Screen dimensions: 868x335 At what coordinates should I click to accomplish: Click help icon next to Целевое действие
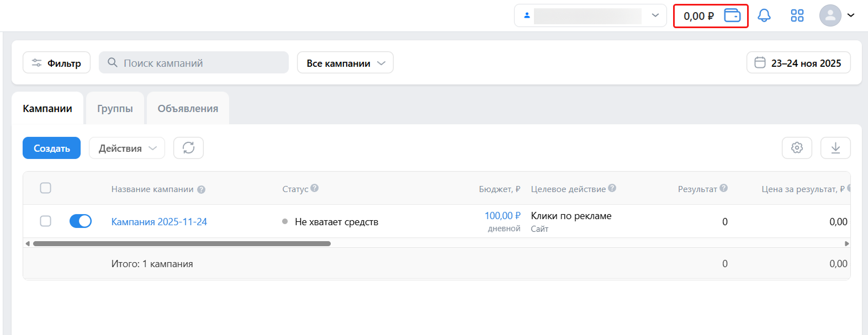pos(612,188)
